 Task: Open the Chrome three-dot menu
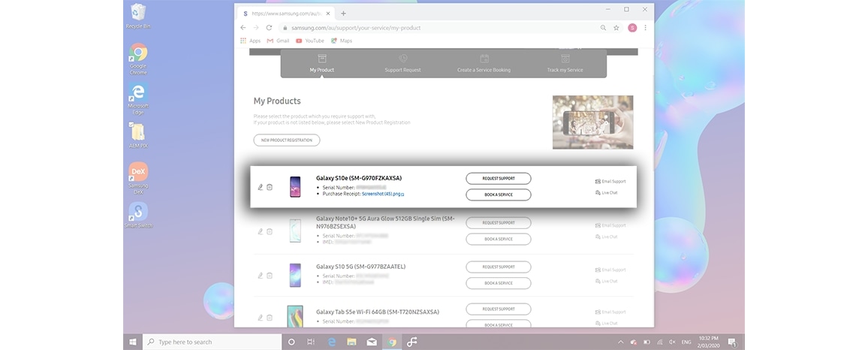(645, 28)
